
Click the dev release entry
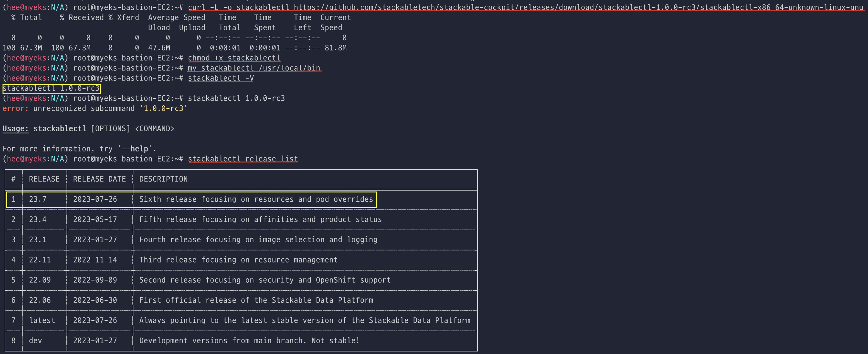(35, 340)
